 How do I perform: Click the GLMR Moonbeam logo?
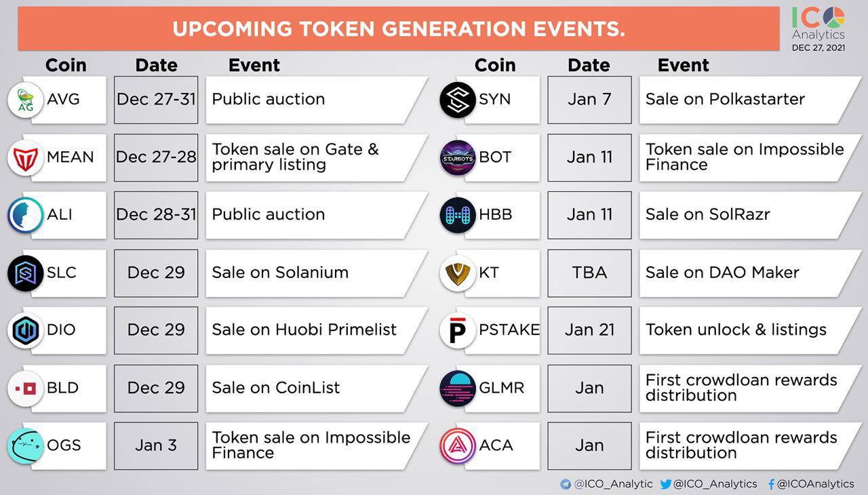pos(458,388)
